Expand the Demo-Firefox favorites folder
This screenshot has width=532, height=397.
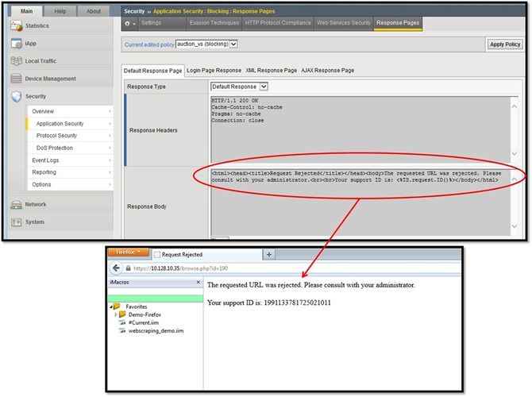tap(115, 314)
